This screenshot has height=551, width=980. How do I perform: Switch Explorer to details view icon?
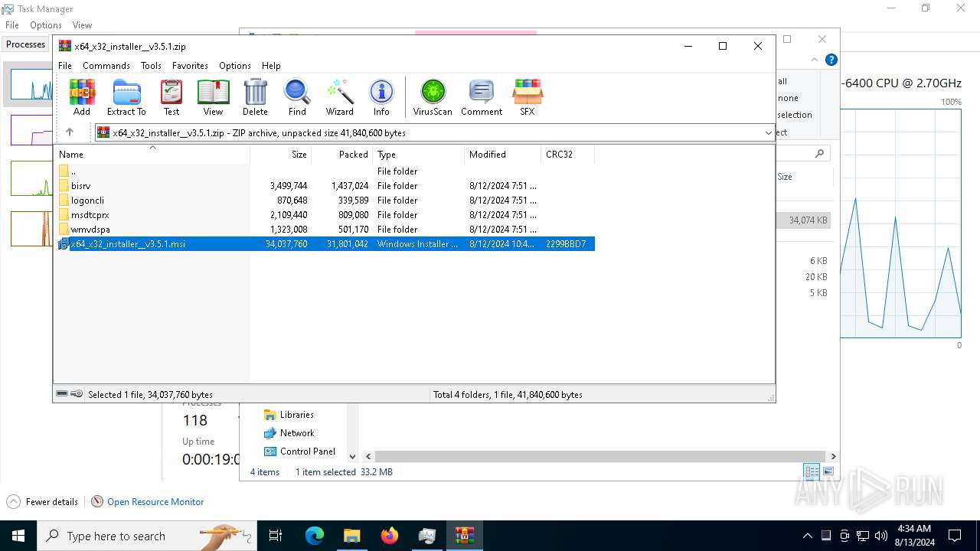point(812,472)
